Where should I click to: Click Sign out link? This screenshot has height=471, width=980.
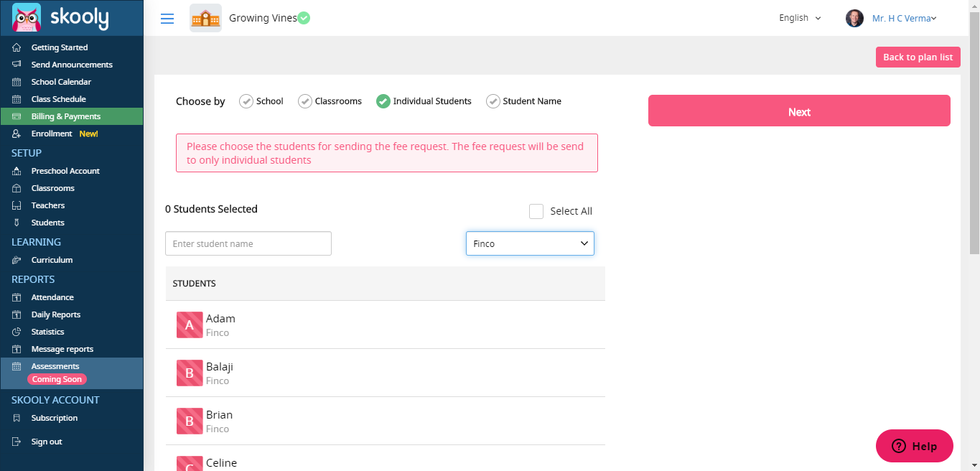point(47,442)
